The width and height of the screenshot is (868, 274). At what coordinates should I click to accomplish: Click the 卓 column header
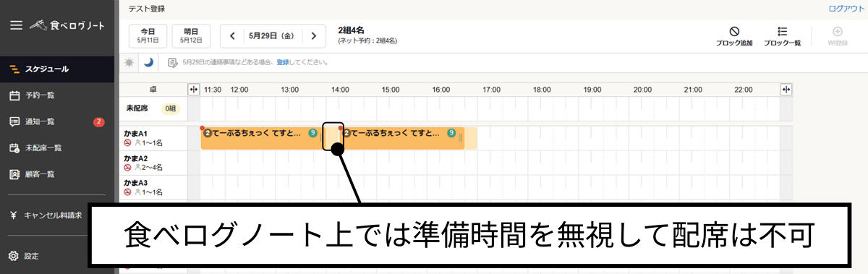(x=153, y=90)
